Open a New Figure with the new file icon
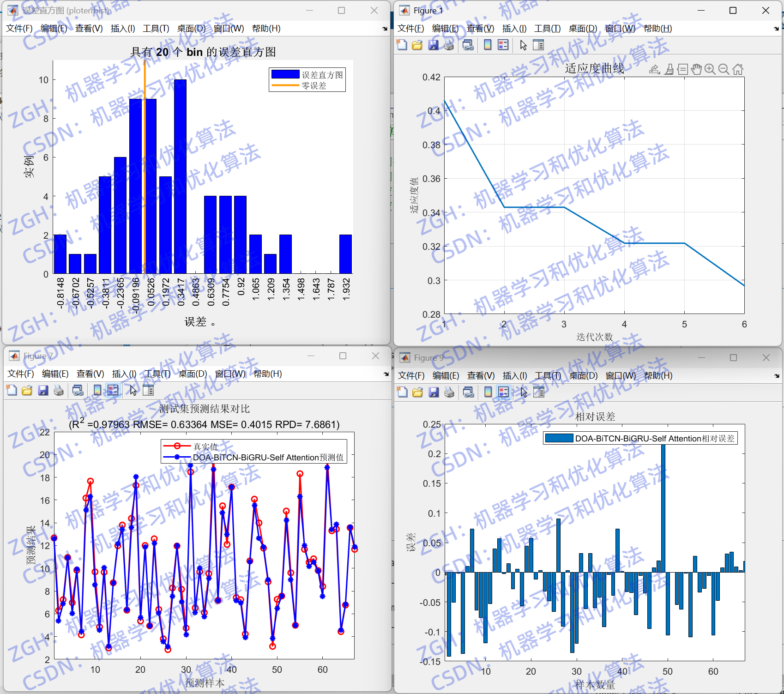 point(401,45)
